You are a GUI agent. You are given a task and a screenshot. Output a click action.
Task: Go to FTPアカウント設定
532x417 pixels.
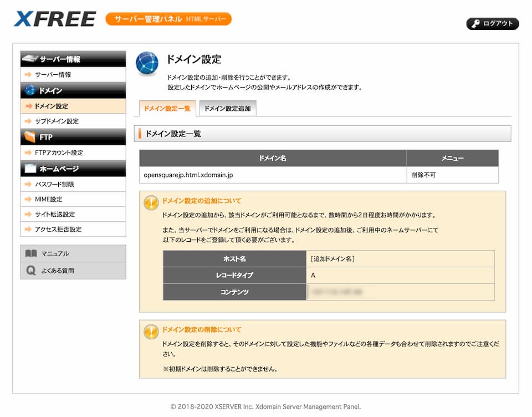tap(59, 152)
